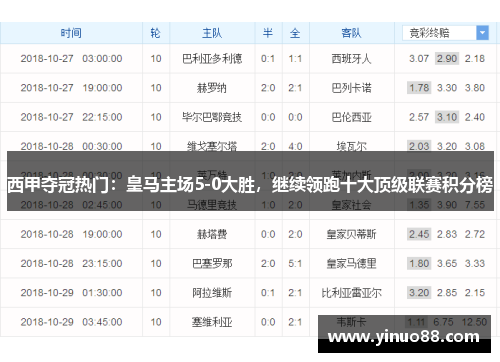Click highlighted home odds 2.45
This screenshot has height=362, width=500.
pyautogui.click(x=419, y=234)
